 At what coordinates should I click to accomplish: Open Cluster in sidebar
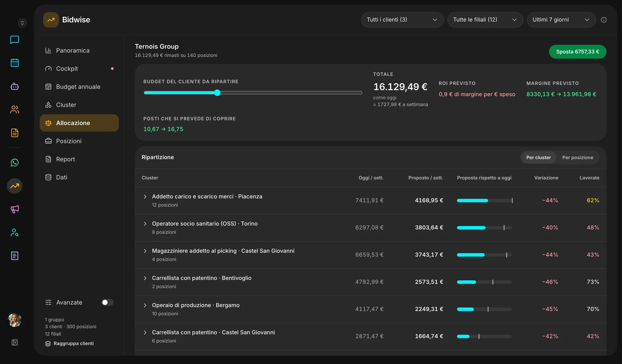(x=79, y=105)
